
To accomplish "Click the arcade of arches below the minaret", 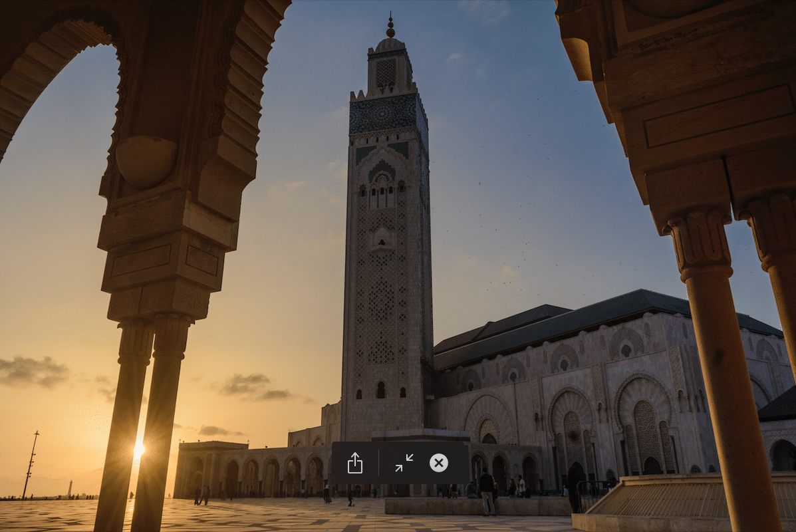I will point(266,473).
